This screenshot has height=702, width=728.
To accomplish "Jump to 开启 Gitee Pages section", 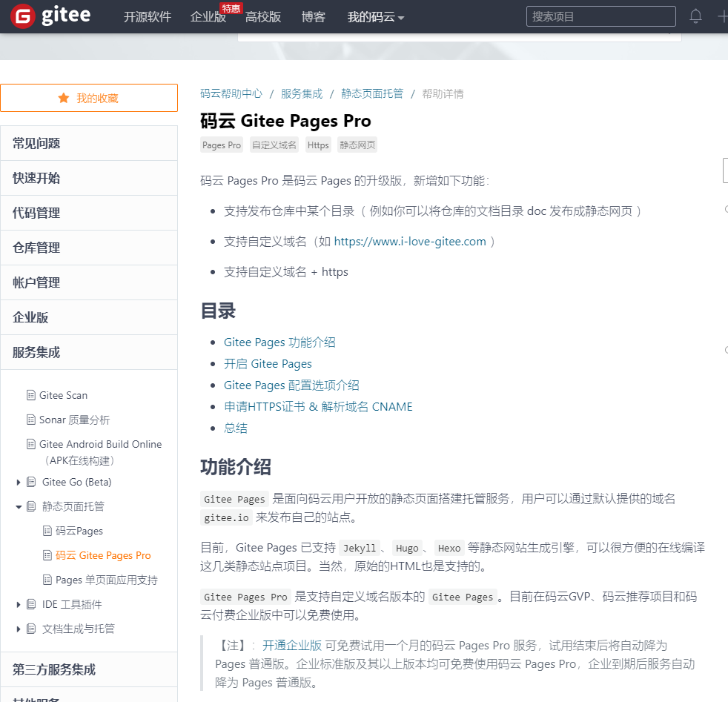I will point(268,363).
